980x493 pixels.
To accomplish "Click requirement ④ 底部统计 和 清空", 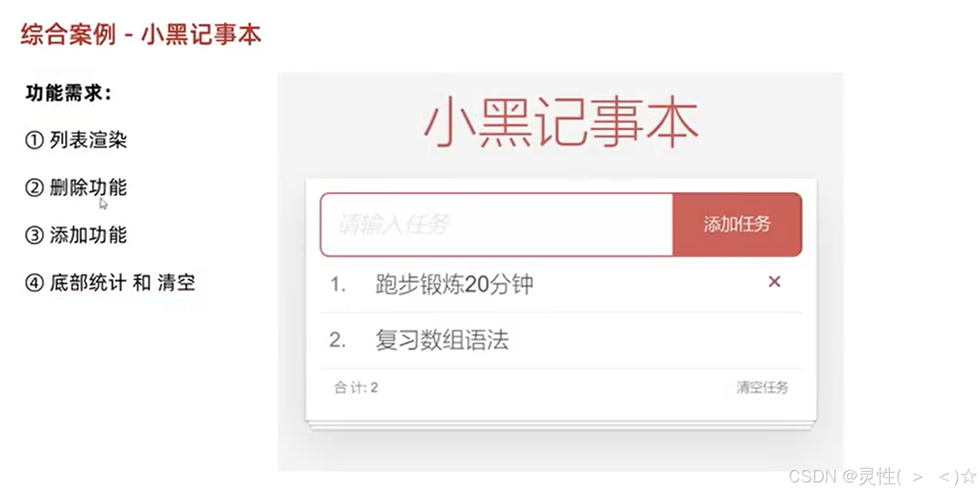I will coord(111,282).
